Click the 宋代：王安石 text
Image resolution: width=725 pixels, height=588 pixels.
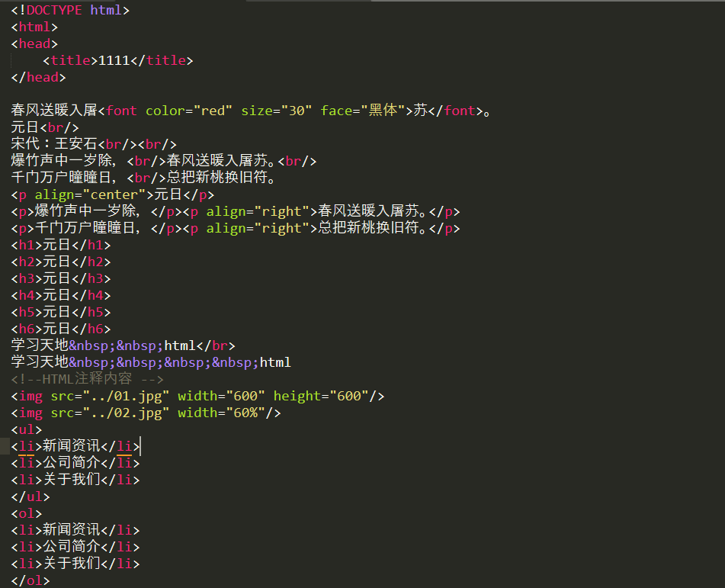(53, 144)
